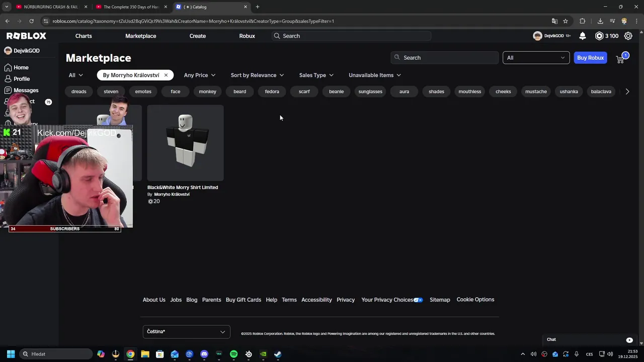Select the sunglasses category chip
644x362 pixels.
pyautogui.click(x=370, y=92)
